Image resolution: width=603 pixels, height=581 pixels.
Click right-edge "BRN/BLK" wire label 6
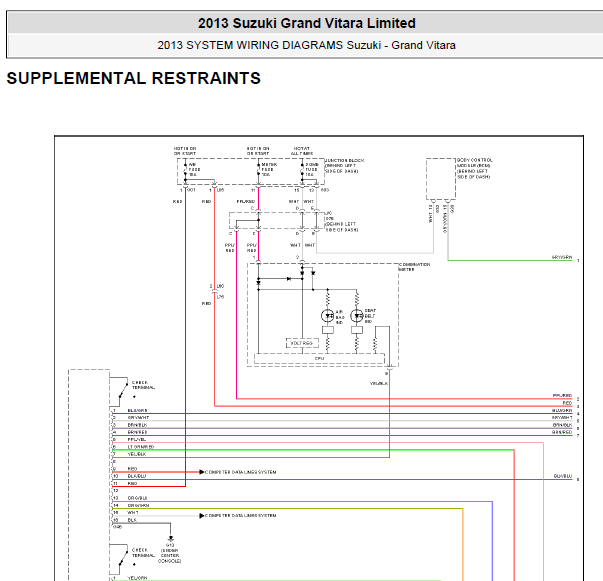[562, 425]
